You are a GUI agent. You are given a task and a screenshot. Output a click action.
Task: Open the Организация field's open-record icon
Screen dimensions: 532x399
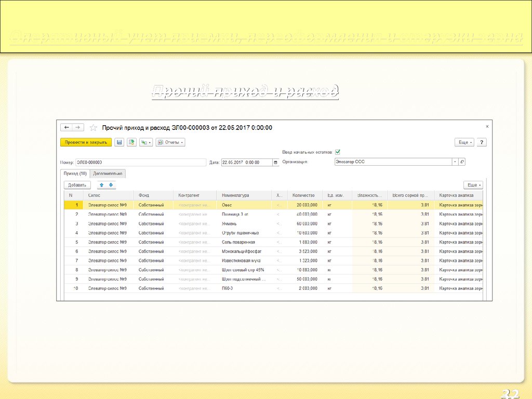[x=462, y=162]
